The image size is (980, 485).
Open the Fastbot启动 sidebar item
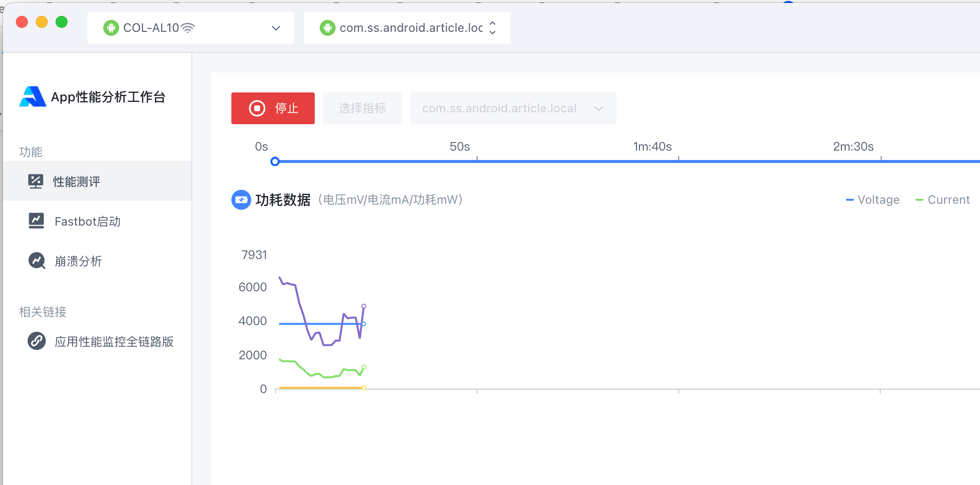pyautogui.click(x=97, y=221)
